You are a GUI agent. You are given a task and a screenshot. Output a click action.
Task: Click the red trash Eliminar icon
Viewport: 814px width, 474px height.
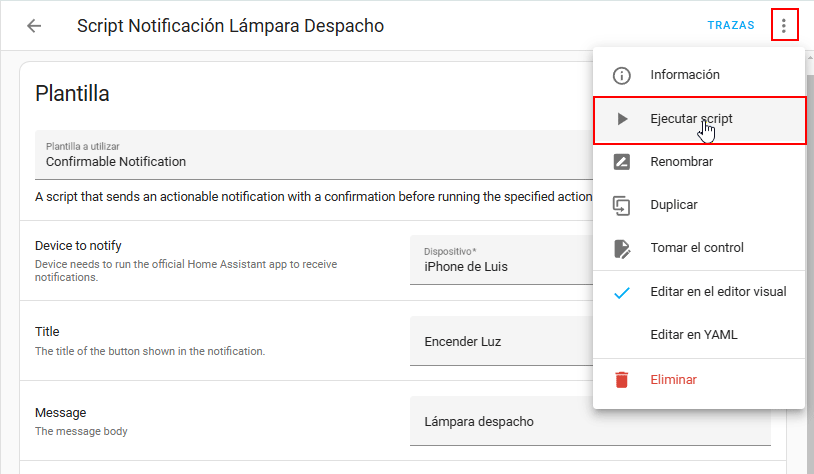coord(622,380)
